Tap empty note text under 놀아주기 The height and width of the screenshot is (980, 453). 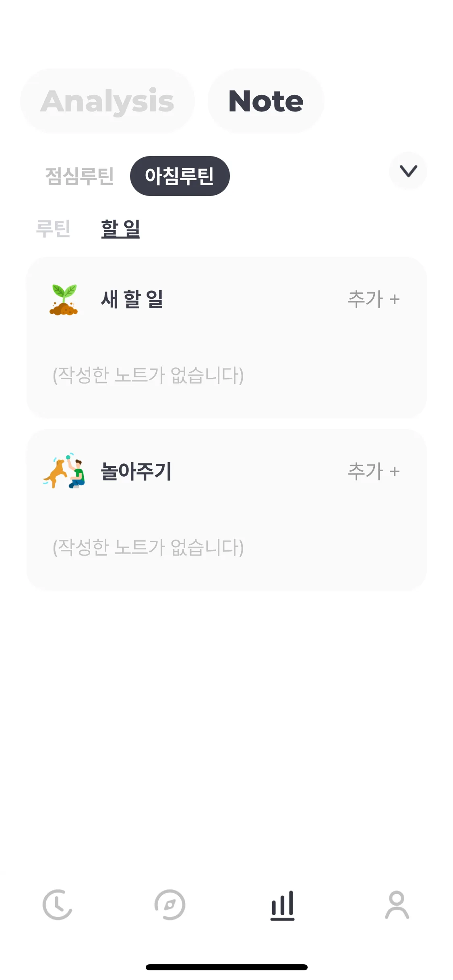(x=148, y=547)
